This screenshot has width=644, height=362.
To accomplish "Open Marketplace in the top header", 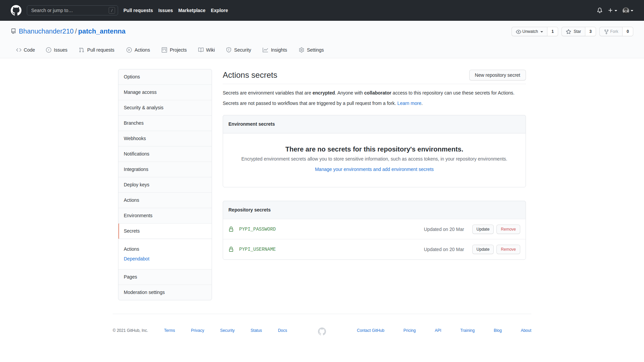I will click(192, 10).
